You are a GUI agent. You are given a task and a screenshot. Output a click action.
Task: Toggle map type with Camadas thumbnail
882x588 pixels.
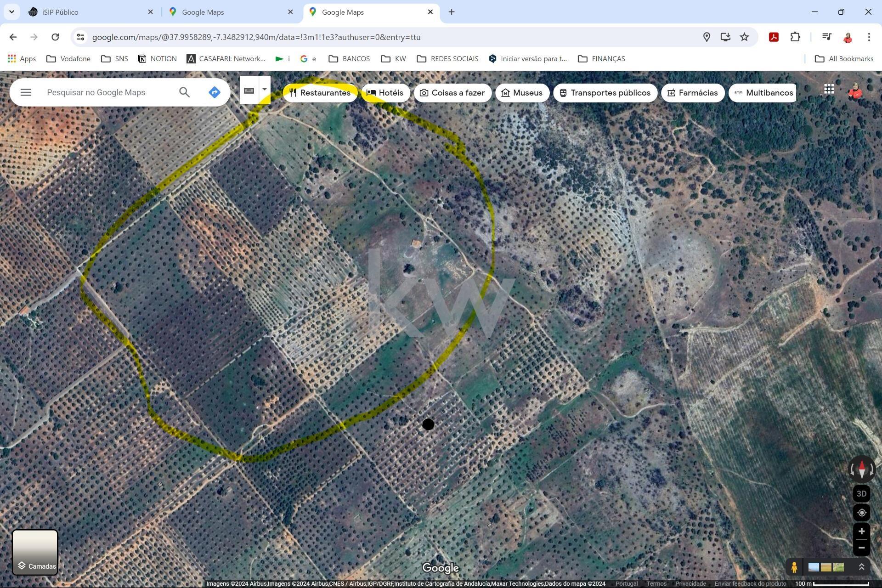coord(35,552)
